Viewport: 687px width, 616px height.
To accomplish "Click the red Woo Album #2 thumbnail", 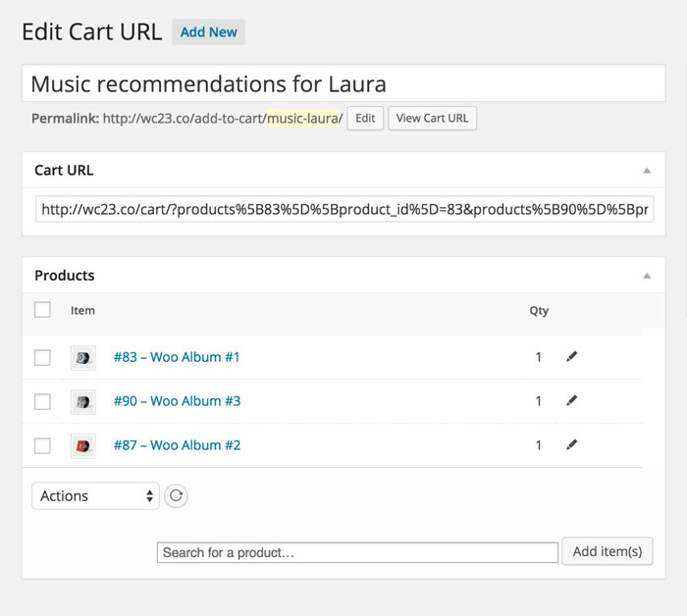I will coord(83,445).
